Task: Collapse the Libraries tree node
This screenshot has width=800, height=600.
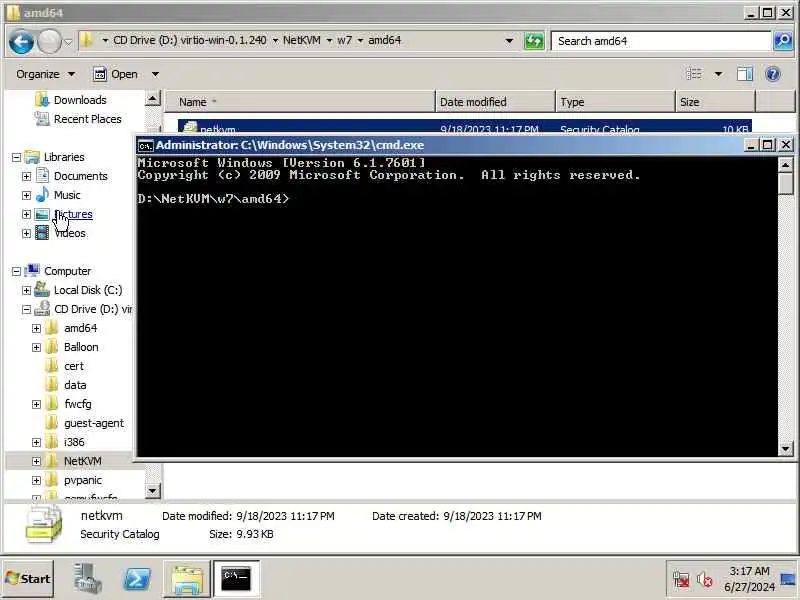Action: pyautogui.click(x=16, y=157)
